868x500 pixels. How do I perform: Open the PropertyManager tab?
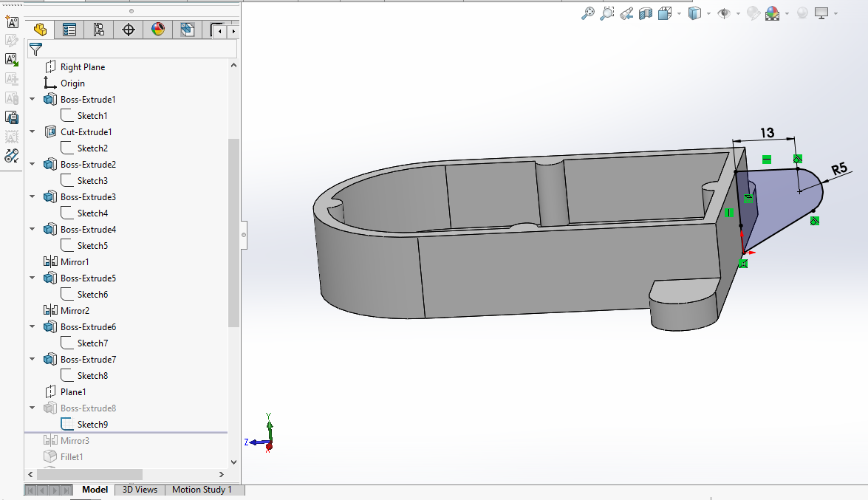click(x=69, y=30)
